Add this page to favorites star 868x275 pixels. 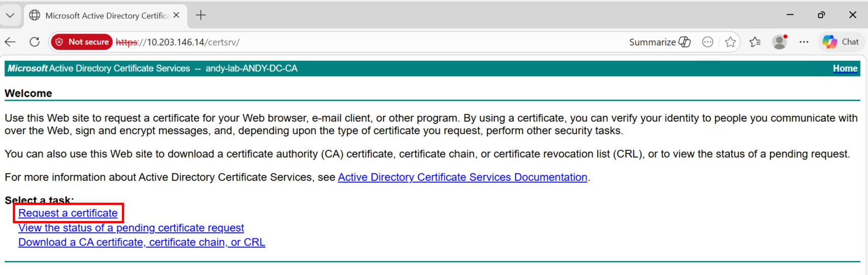(730, 42)
